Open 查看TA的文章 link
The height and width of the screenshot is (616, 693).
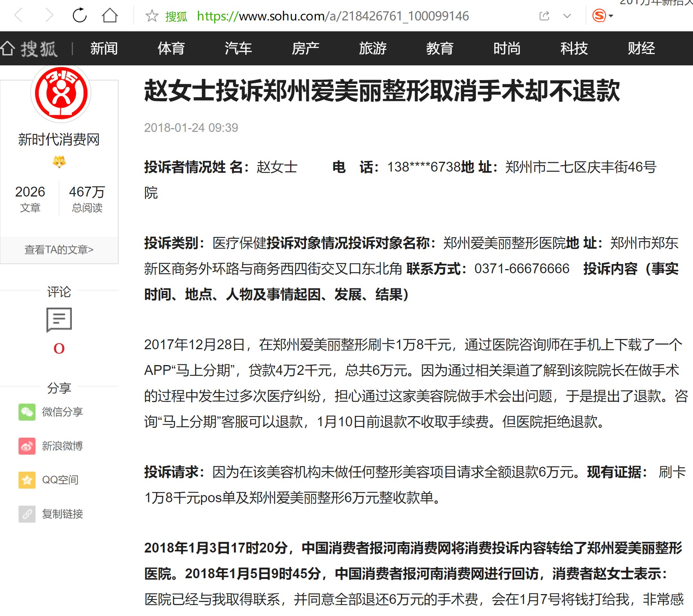(x=59, y=250)
